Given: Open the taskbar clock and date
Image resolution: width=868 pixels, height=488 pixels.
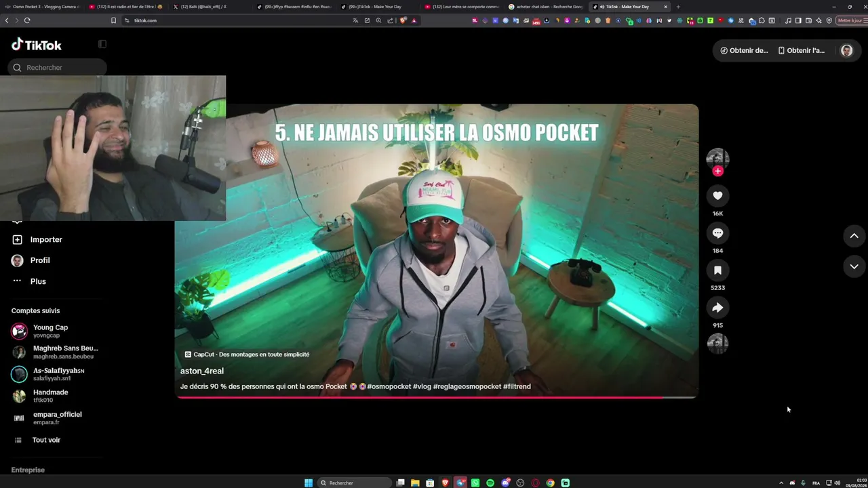Looking at the screenshot, I should (x=856, y=483).
